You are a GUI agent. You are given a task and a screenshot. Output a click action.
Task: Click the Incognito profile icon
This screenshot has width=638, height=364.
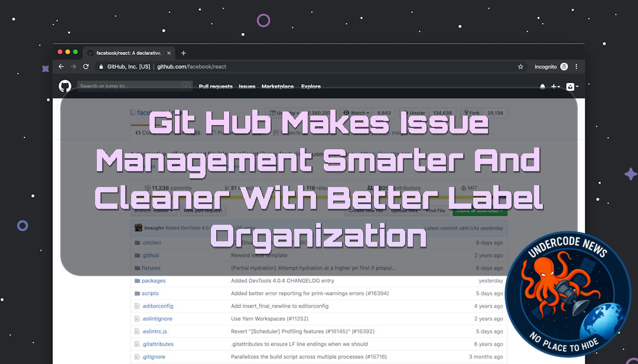tap(564, 67)
